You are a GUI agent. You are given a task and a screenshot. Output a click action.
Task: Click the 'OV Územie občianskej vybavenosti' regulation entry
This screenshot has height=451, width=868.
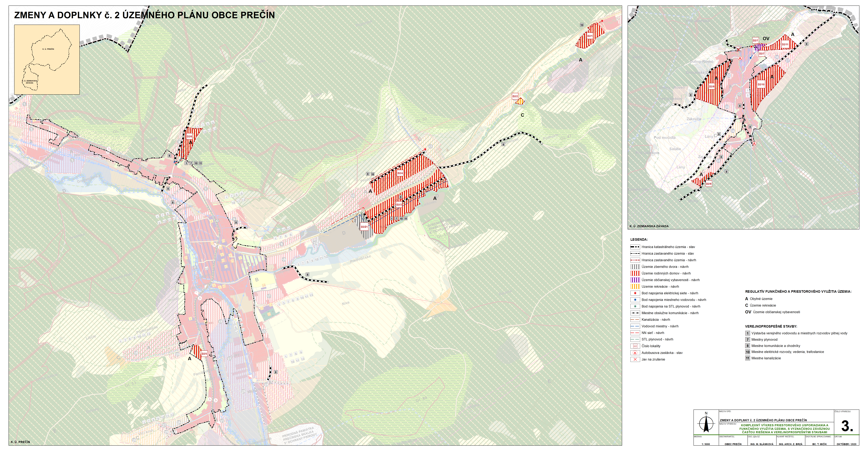(772, 312)
